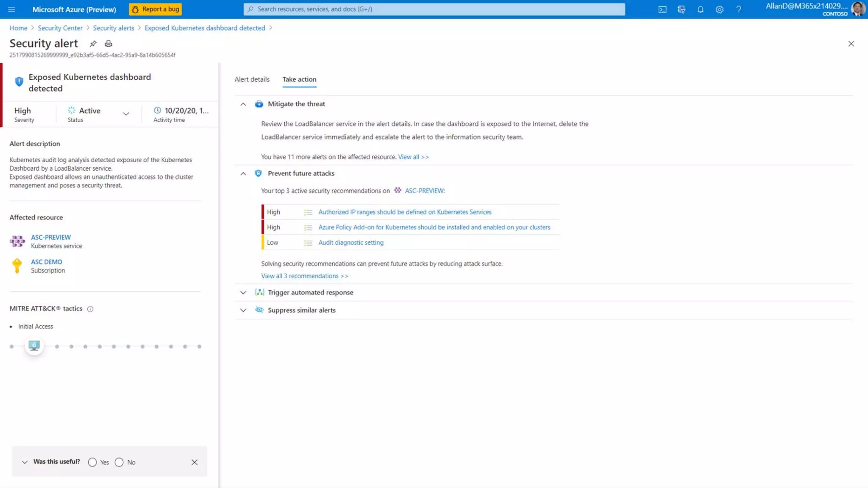Open Cloud Shell from the top bar
Image resolution: width=868 pixels, height=488 pixels.
pos(662,9)
